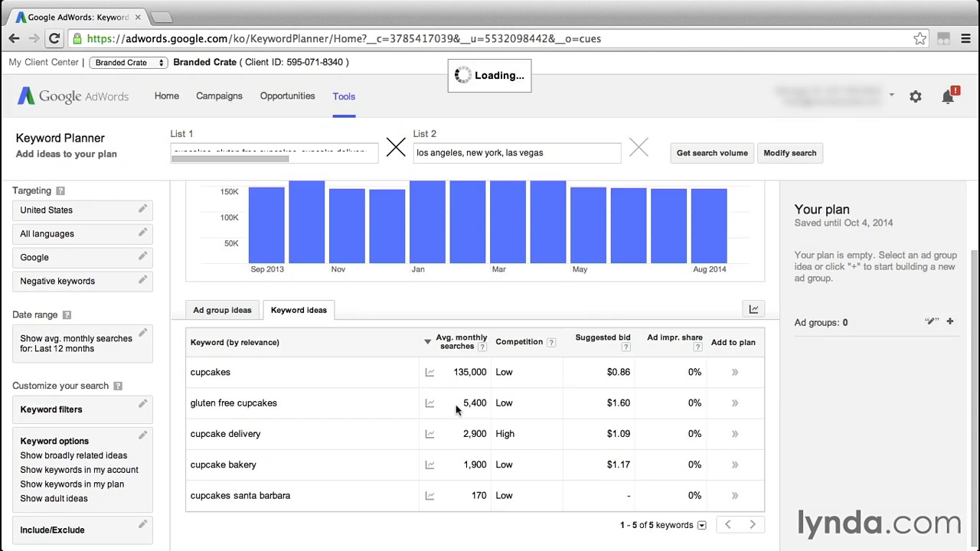
Task: Add gluten free cupcakes to plan
Action: click(734, 403)
